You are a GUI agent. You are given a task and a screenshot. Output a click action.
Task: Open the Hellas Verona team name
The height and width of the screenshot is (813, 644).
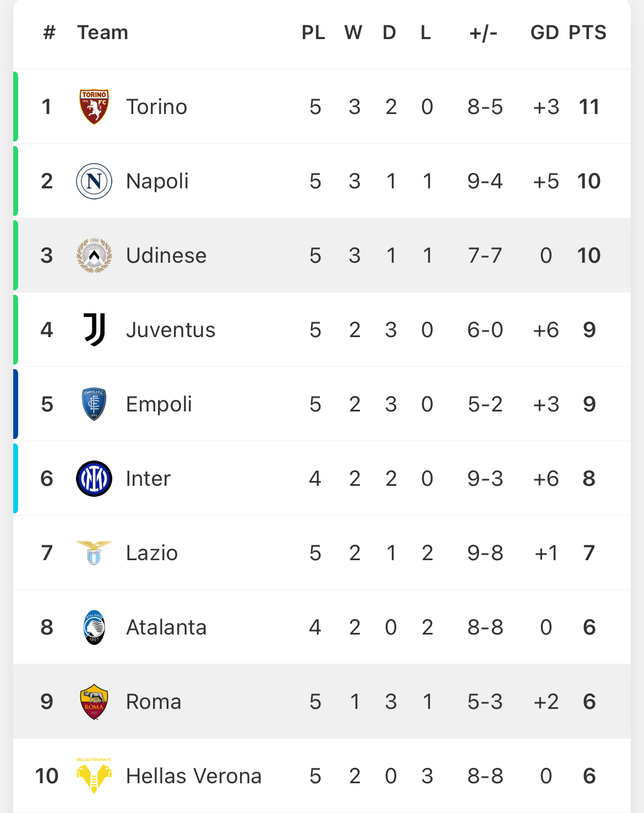[x=194, y=776]
